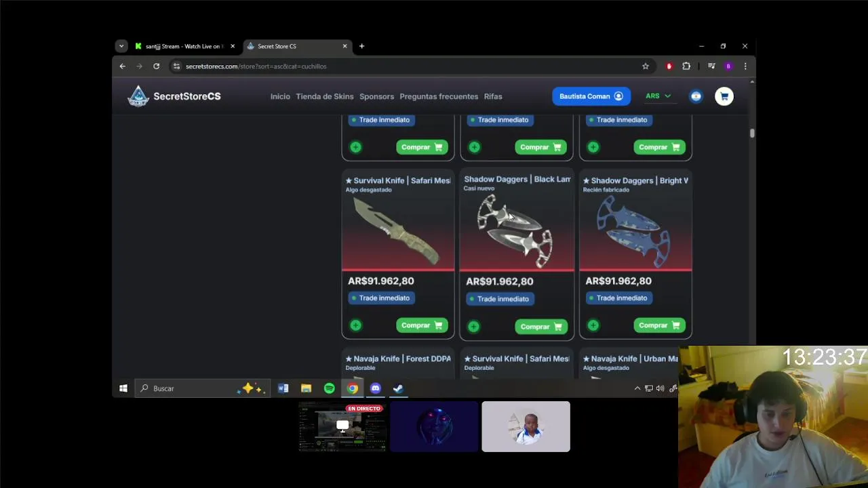Switch to santjj Stream tab
This screenshot has height=488, width=868.
184,46
